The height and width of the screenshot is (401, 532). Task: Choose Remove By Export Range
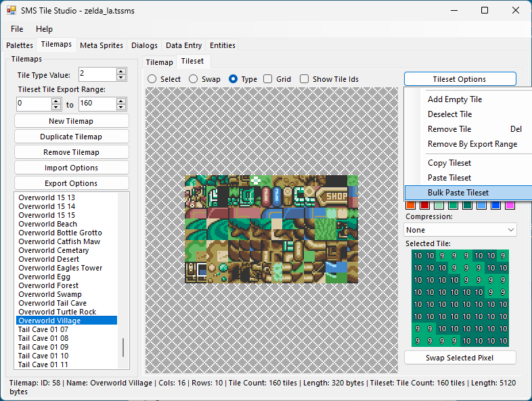pos(468,144)
